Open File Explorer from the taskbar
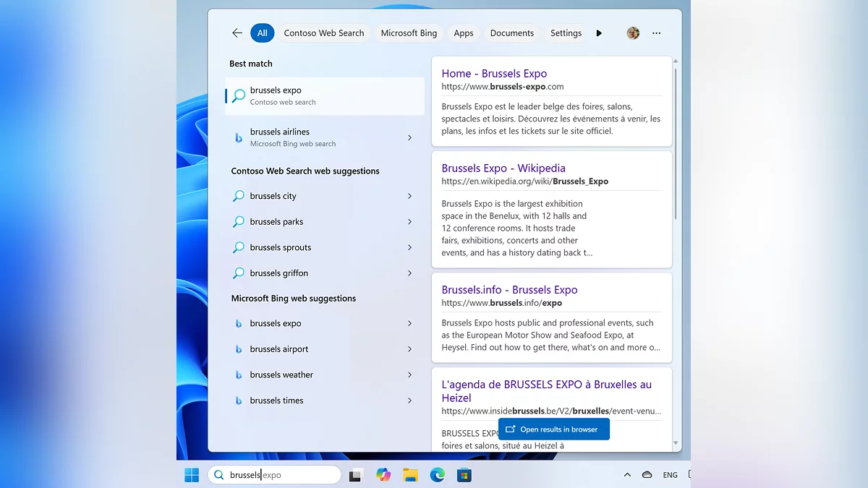This screenshot has width=868, height=488. coord(410,475)
